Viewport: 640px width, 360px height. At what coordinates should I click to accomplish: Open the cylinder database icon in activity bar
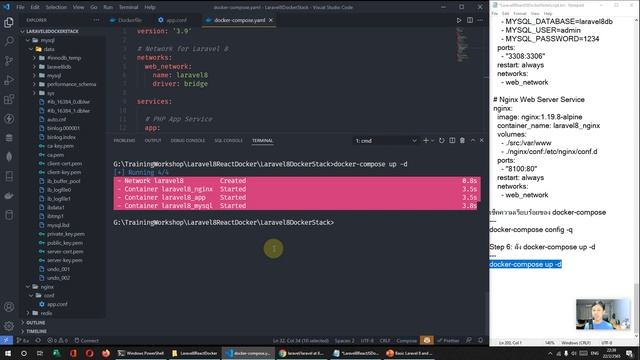click(9, 215)
